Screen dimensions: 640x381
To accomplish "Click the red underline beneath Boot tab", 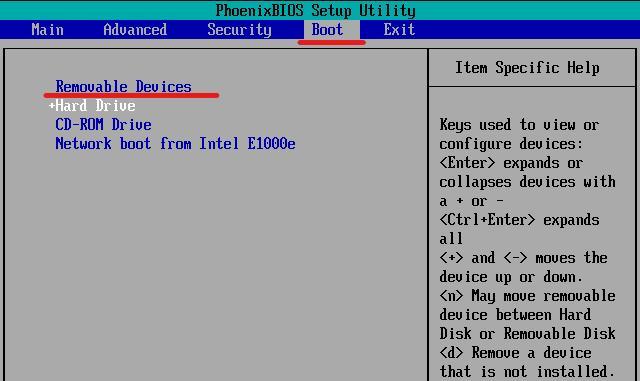I will pyautogui.click(x=331, y=42).
